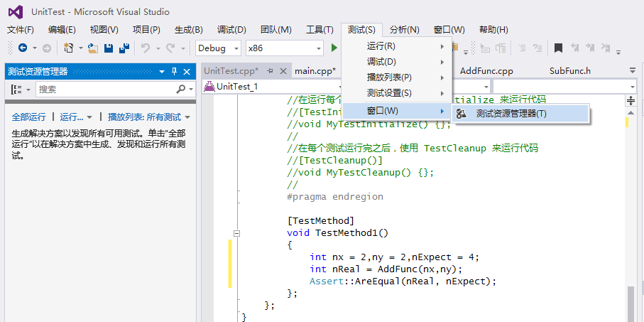Toggle bookmark with the black bookmark icon
The image size is (644, 322).
click(558, 48)
